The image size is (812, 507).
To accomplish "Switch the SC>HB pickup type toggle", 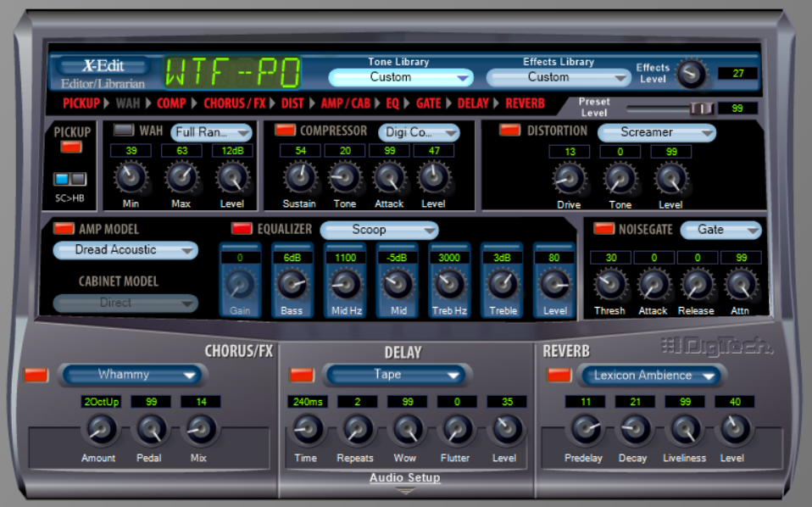I will point(70,179).
